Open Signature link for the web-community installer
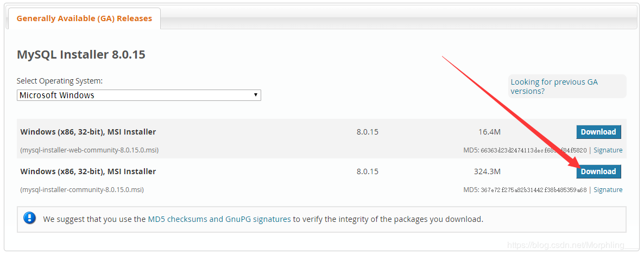This screenshot has height=255, width=644. pyautogui.click(x=608, y=150)
